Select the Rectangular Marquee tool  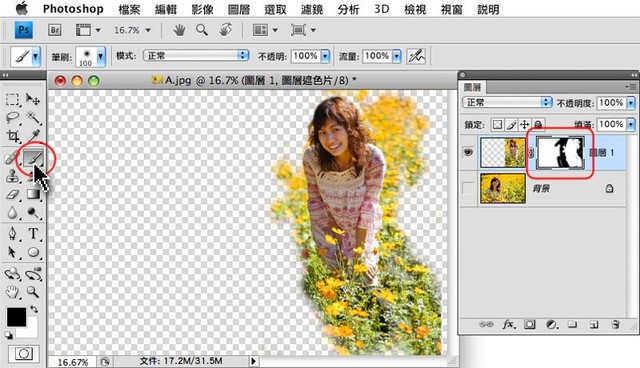(x=12, y=99)
